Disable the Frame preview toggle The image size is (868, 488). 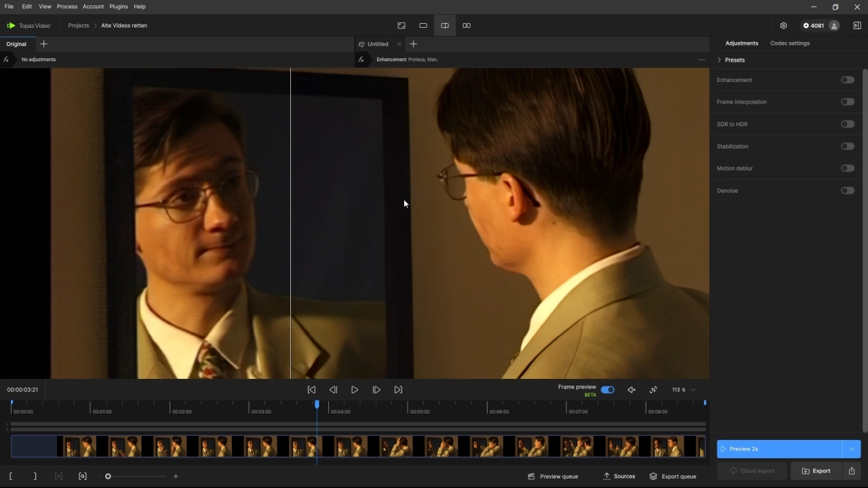point(608,390)
